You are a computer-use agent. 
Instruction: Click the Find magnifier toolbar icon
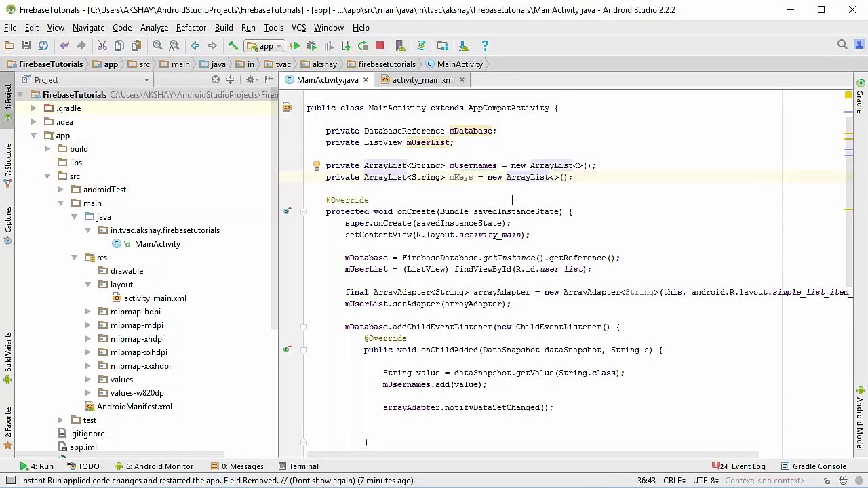click(x=157, y=45)
